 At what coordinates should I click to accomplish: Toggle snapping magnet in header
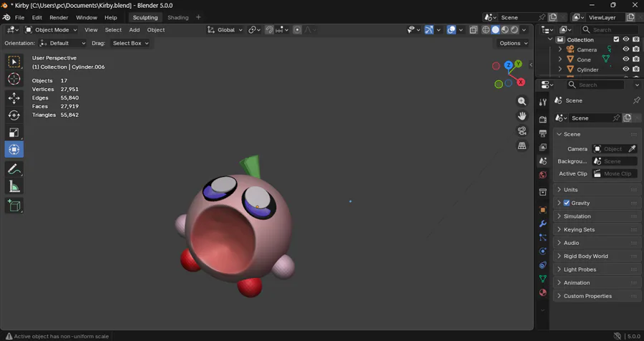(x=270, y=29)
